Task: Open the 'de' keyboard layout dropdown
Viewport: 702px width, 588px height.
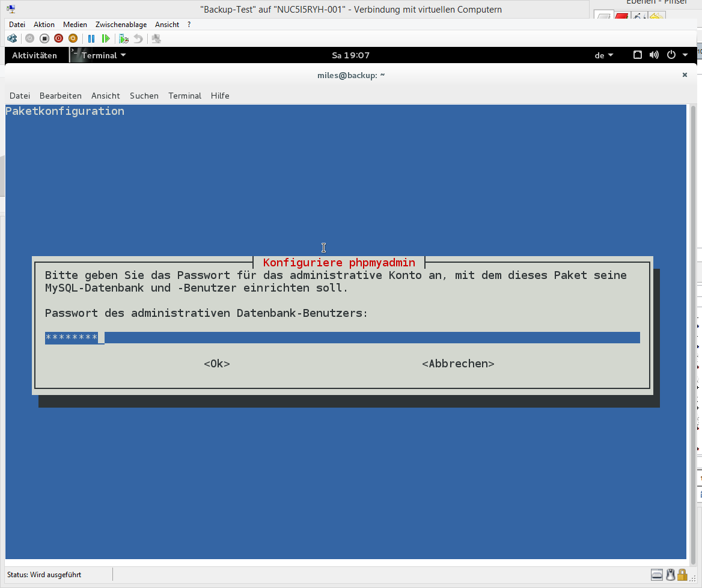Action: (x=603, y=55)
